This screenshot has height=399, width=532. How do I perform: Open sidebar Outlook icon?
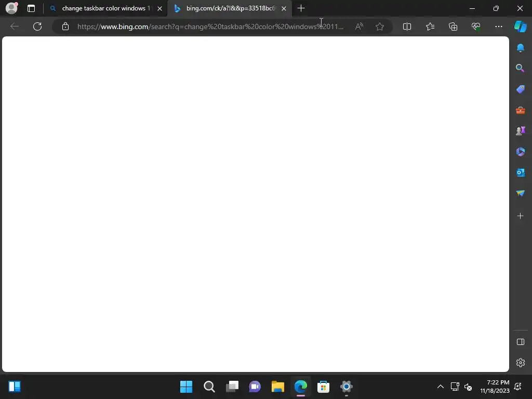coord(521,172)
